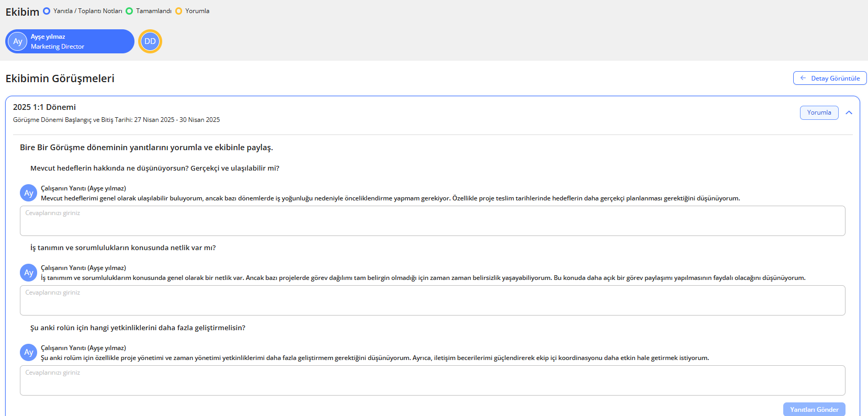Focus comment box under the competencies answer
Viewport: 868px width, 416px height.
click(432, 380)
